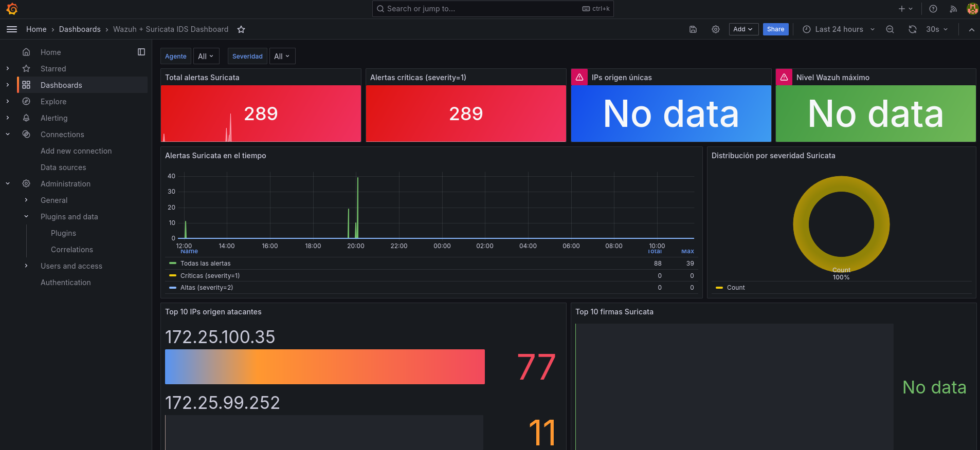This screenshot has height=450, width=980.
Task: Go to Correlations menu item
Action: 72,249
